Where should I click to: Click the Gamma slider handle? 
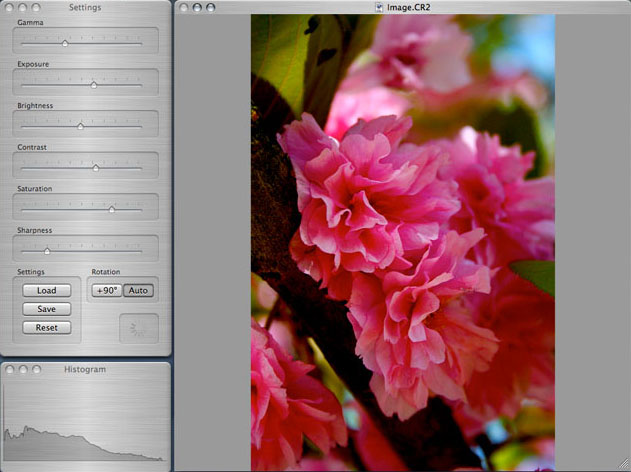[65, 43]
